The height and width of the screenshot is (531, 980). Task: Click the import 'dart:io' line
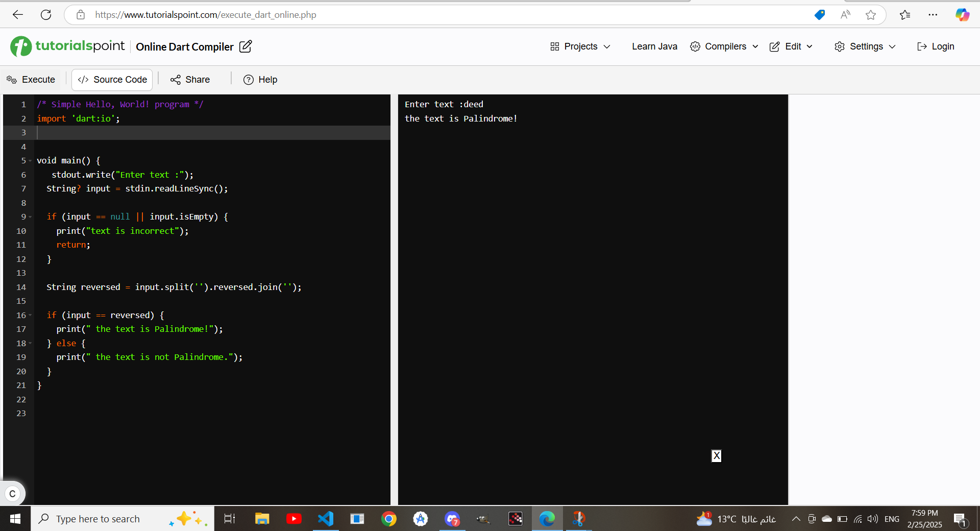78,118
